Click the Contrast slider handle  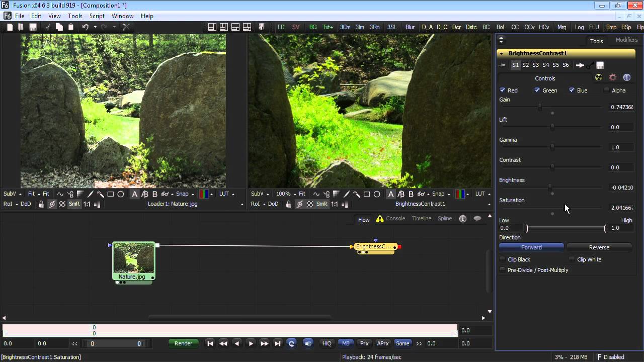coord(552,167)
